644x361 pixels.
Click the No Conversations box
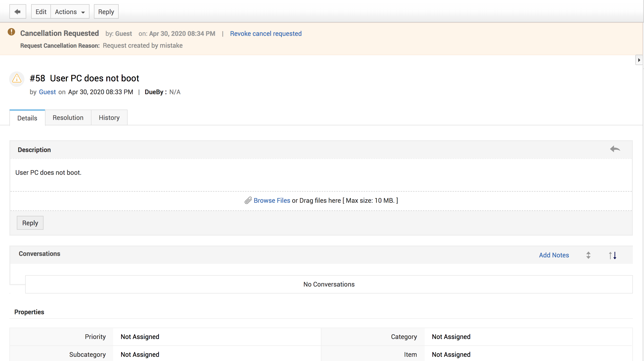(x=329, y=284)
